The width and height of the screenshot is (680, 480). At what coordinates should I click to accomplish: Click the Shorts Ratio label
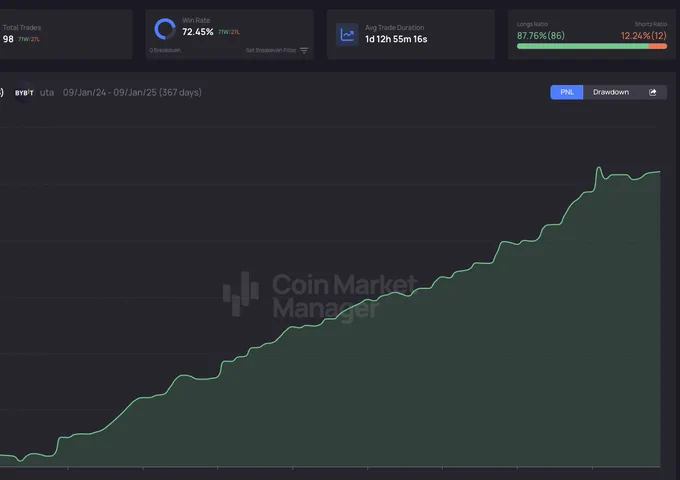point(651,24)
